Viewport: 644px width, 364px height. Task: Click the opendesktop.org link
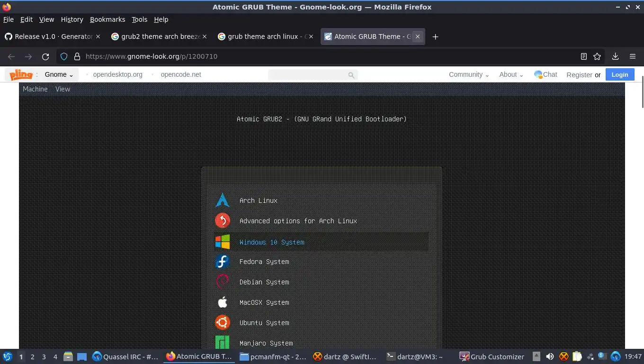pos(117,74)
